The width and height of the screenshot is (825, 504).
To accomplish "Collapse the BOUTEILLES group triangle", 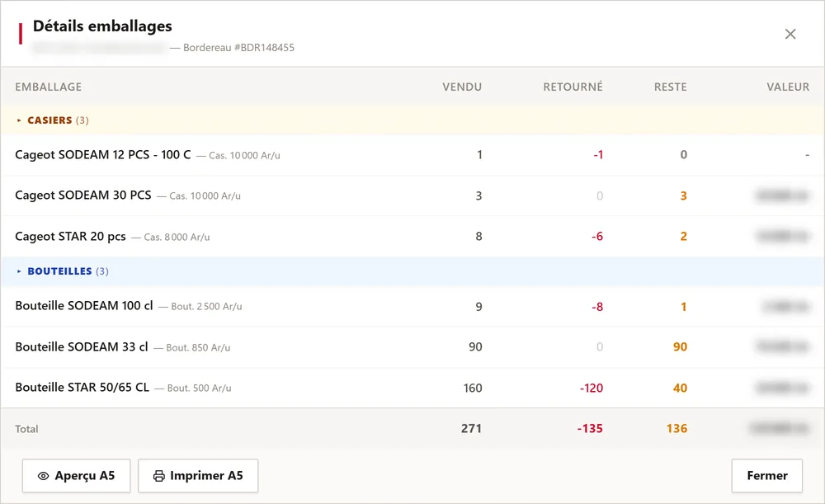I will pyautogui.click(x=19, y=271).
